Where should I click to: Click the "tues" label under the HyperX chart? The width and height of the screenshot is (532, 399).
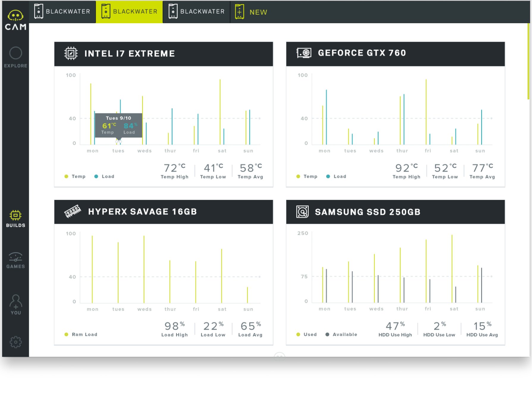point(118,309)
